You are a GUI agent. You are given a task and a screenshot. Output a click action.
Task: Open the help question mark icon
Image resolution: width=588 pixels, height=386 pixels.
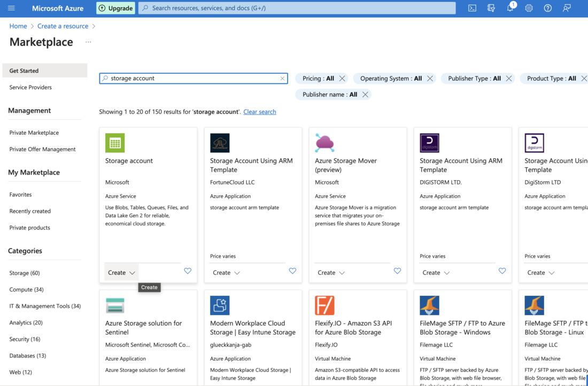[547, 8]
